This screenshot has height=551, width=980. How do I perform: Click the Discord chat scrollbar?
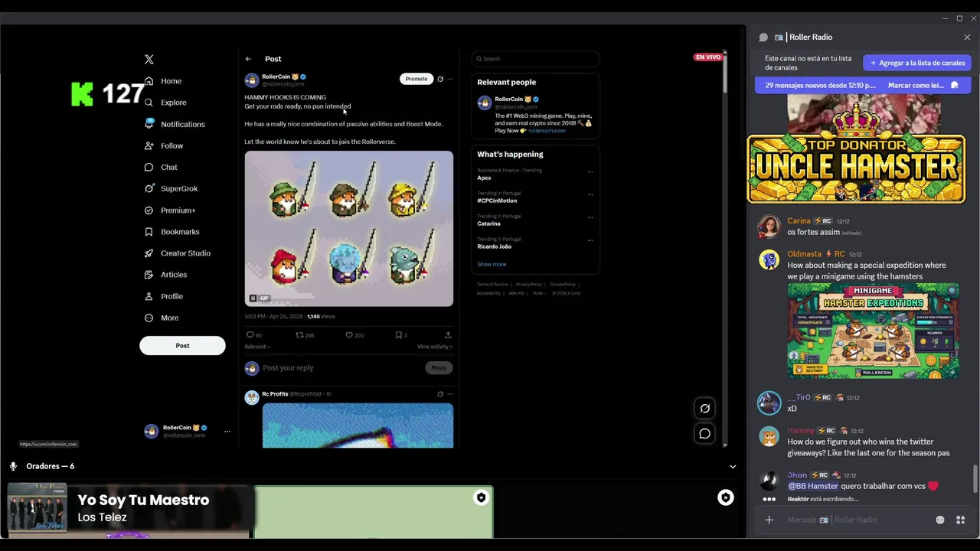point(975,479)
